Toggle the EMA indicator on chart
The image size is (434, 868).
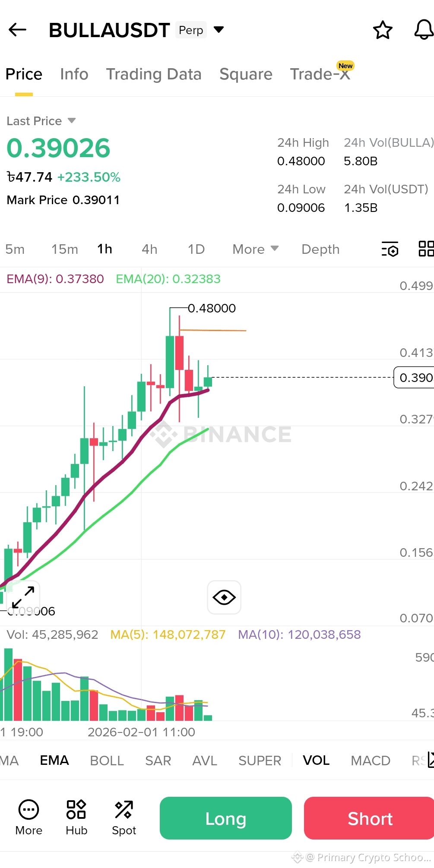pos(54,760)
